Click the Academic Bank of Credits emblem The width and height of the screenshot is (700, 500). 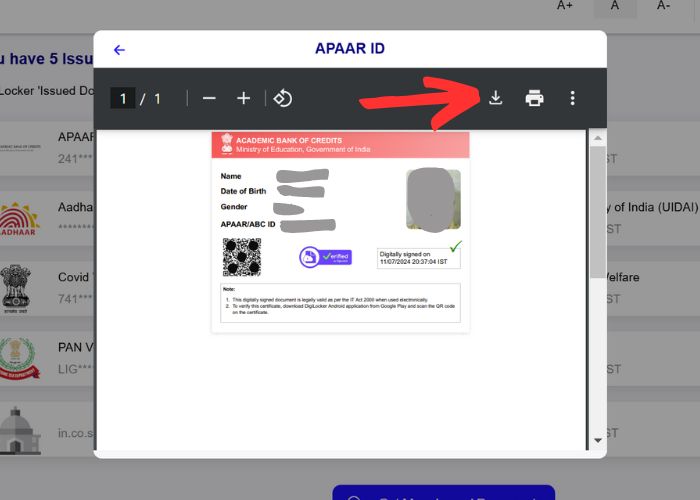tap(227, 144)
